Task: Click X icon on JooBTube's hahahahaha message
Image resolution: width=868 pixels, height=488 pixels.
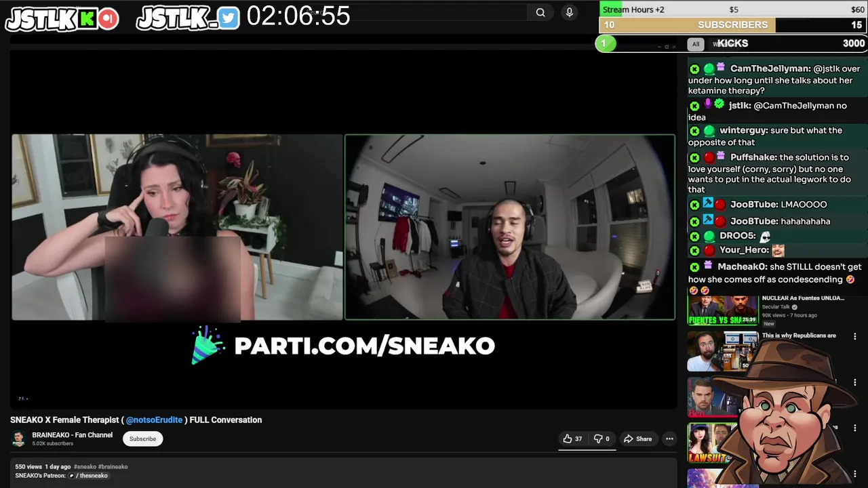Action: click(694, 222)
